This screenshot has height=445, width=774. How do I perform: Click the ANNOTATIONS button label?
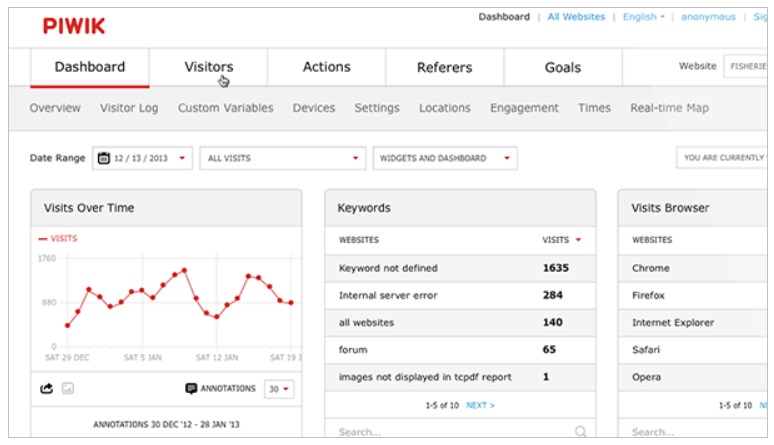(x=228, y=389)
